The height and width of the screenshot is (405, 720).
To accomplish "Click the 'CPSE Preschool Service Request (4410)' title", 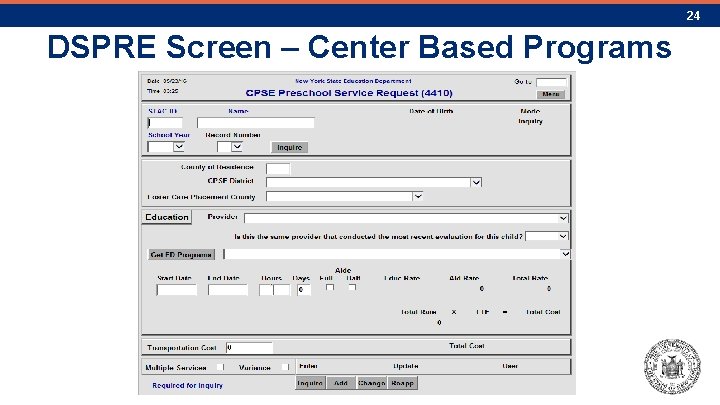I will point(349,93).
